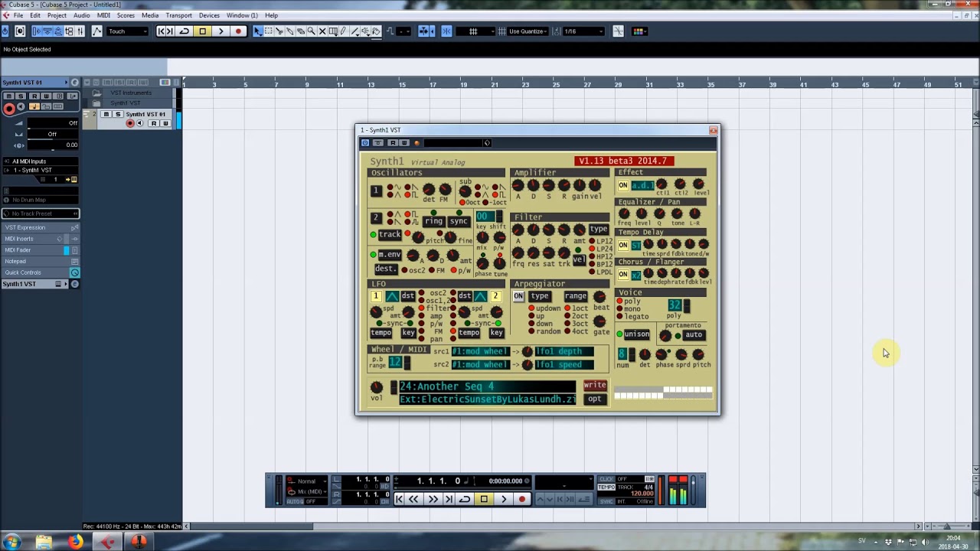
Task: Open the Media menu
Action: (150, 15)
